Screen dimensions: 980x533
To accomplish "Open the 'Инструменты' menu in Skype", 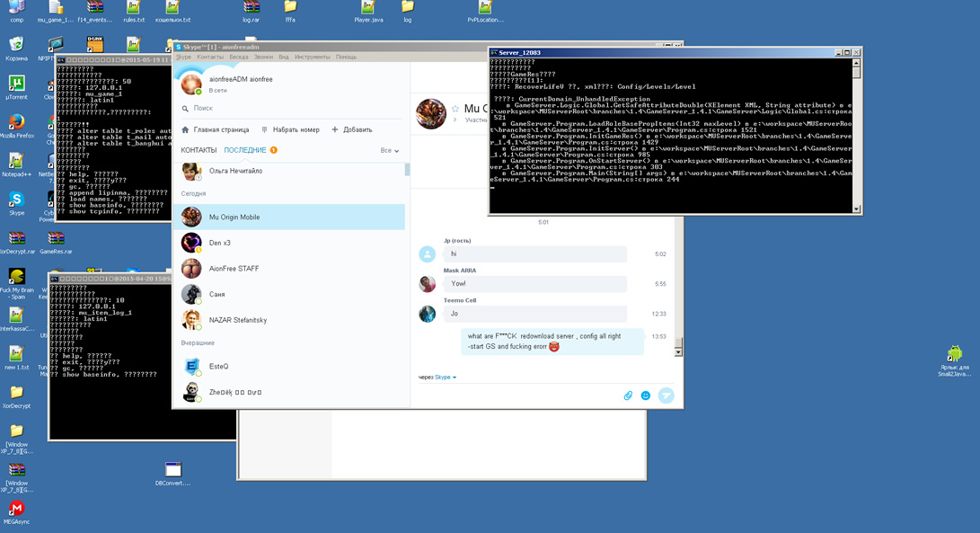I will point(312,57).
